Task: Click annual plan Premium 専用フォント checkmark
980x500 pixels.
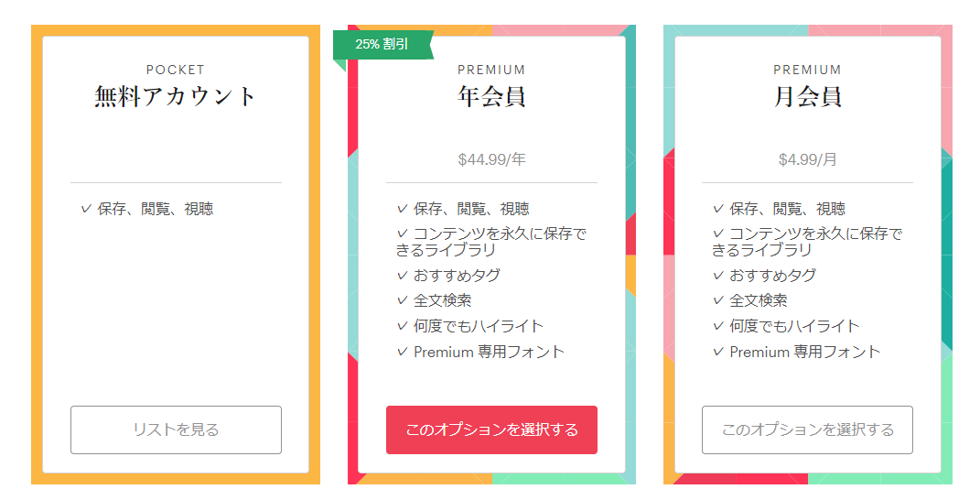Action: pyautogui.click(x=402, y=352)
